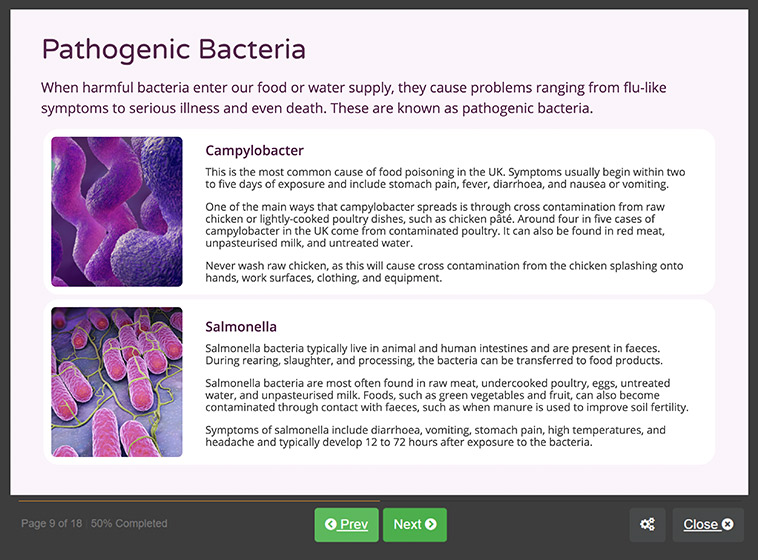Close the course with the Close button
This screenshot has height=560, width=758.
(x=708, y=525)
